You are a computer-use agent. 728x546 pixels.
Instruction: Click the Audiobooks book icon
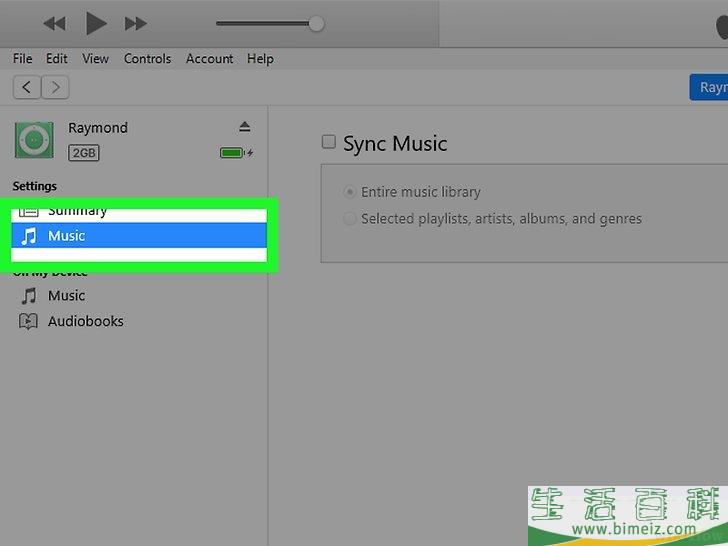point(28,321)
